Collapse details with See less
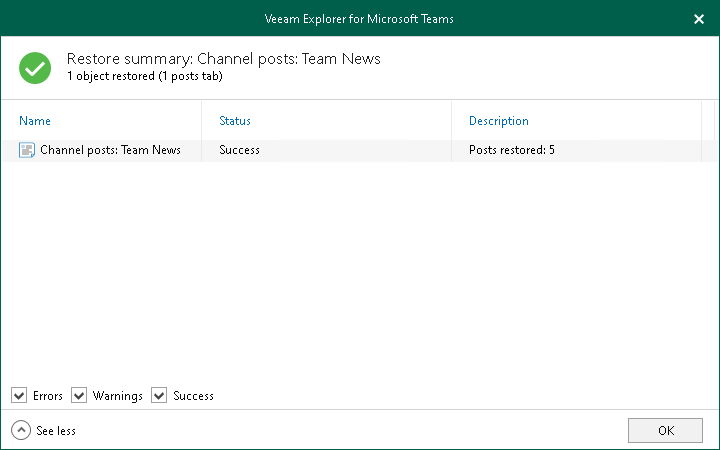 pos(55,430)
